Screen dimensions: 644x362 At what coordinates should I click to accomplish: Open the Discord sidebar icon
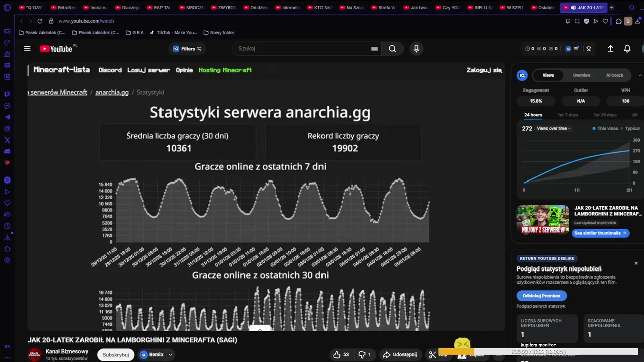(x=7, y=151)
